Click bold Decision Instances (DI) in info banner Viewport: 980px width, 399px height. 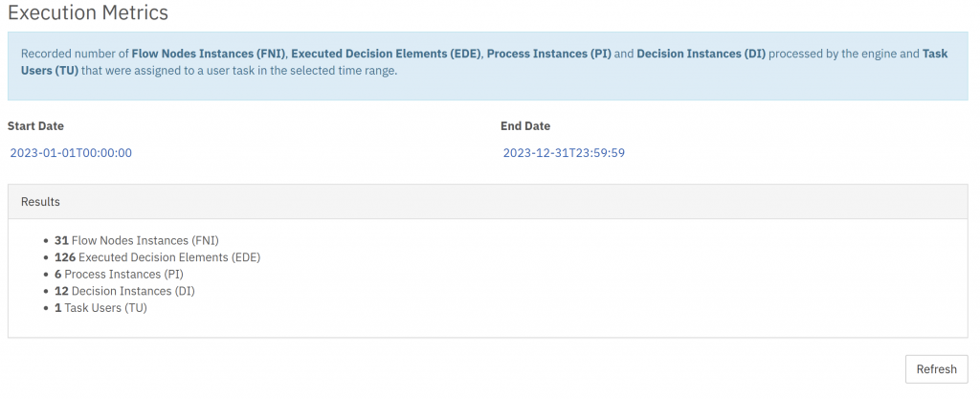pyautogui.click(x=702, y=54)
